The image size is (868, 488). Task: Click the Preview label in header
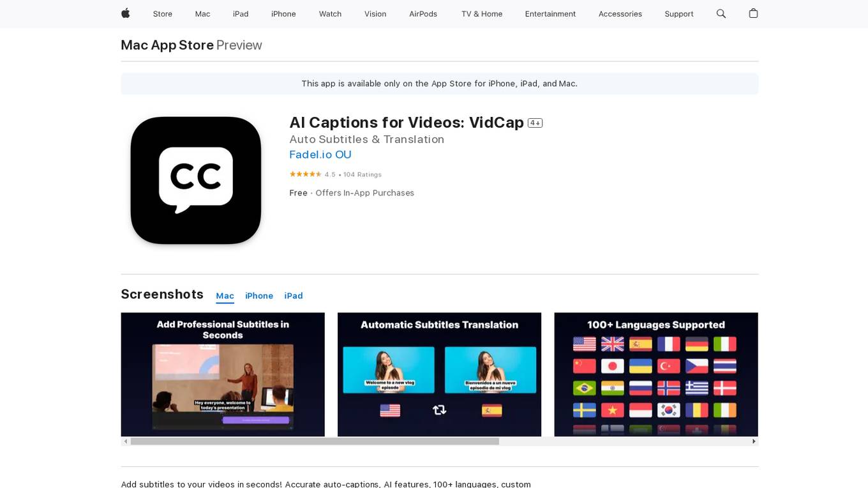pyautogui.click(x=239, y=45)
